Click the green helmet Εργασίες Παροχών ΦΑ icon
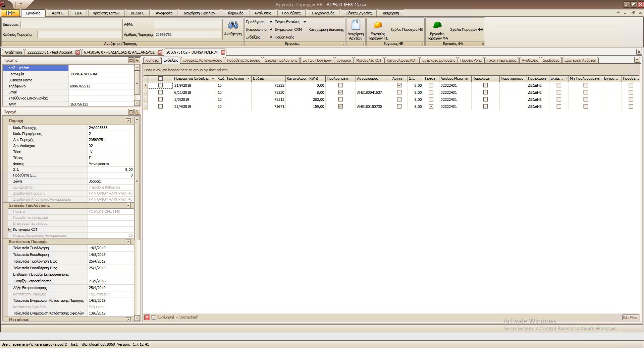Viewport: 644px width, 348px height. [437, 25]
